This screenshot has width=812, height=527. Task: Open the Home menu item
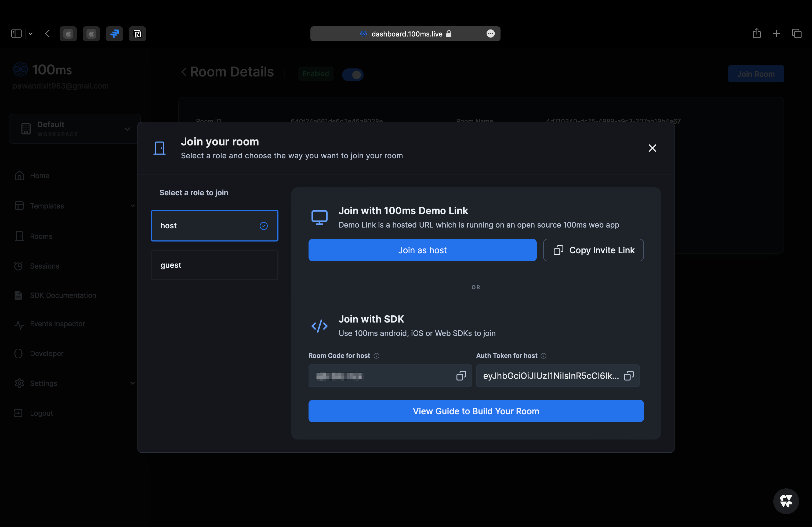click(40, 175)
